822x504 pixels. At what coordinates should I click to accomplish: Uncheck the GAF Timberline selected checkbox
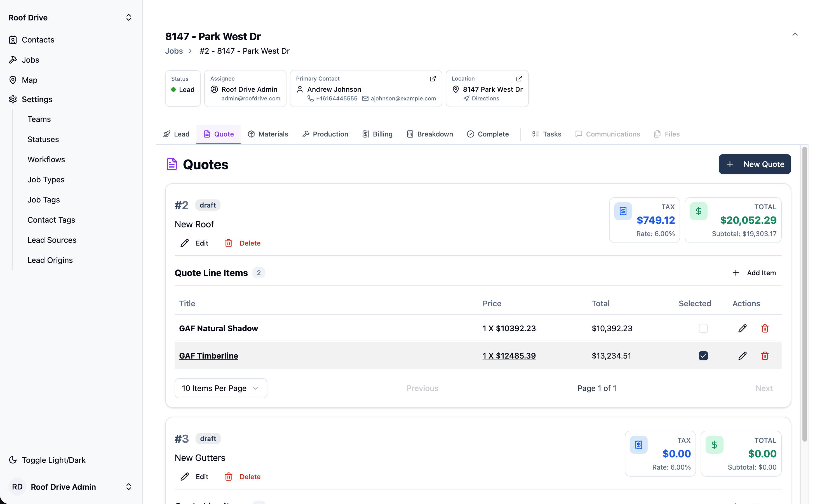tap(703, 355)
